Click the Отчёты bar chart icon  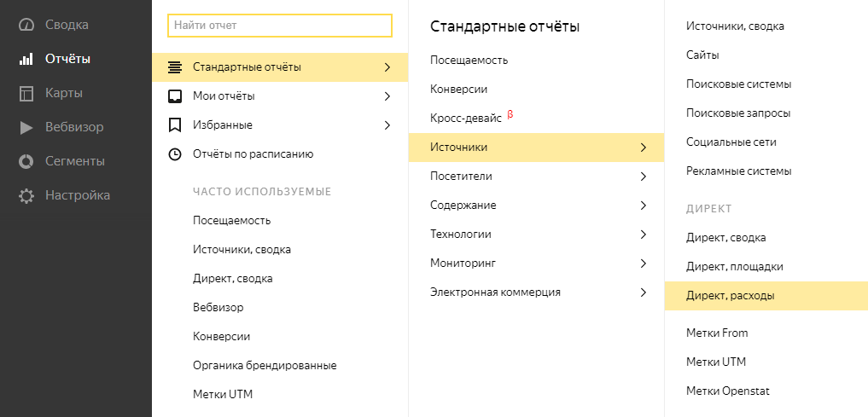[26, 59]
